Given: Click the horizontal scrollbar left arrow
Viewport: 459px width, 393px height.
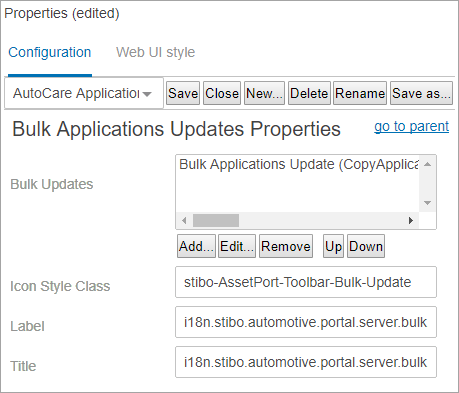Looking at the screenshot, I should tap(184, 220).
